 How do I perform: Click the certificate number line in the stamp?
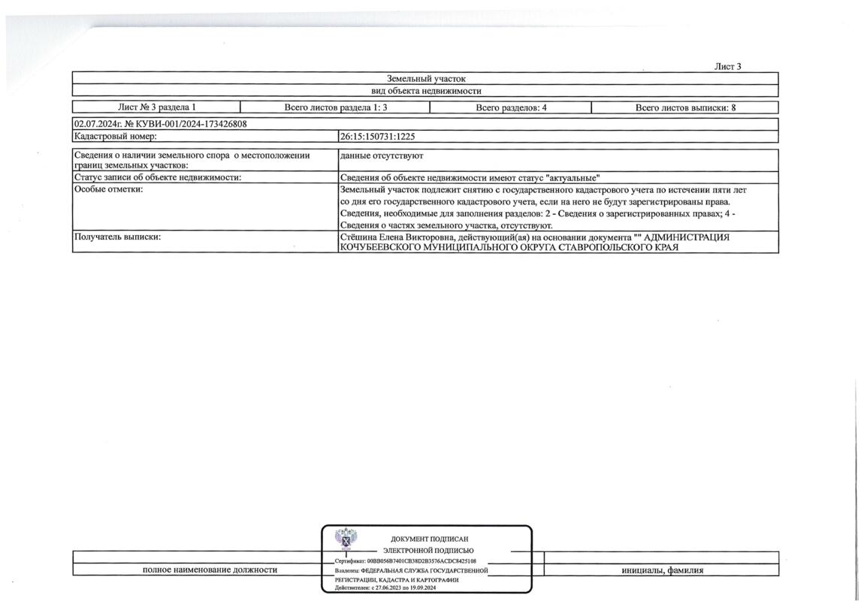click(406, 561)
